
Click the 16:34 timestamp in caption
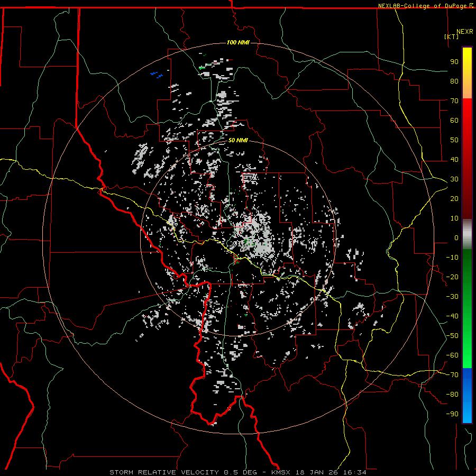354,472
